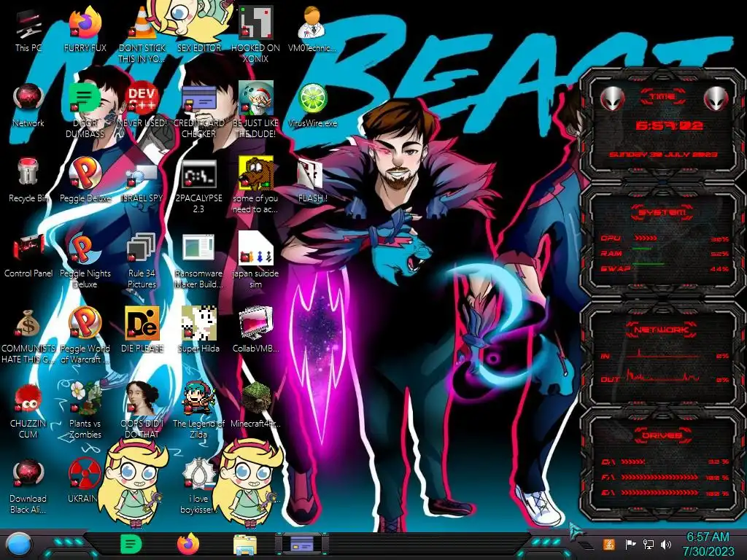
Task: Click the date text Sunday 30 July 2023
Action: (x=663, y=155)
